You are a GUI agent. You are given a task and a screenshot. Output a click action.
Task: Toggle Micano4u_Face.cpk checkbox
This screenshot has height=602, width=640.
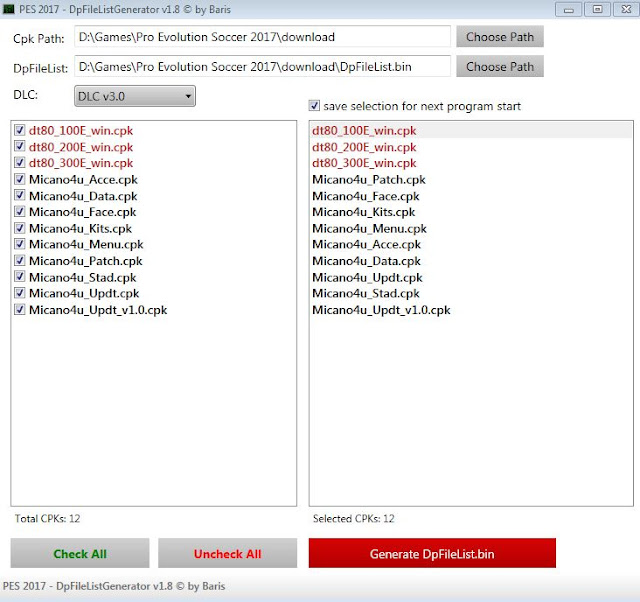[20, 211]
